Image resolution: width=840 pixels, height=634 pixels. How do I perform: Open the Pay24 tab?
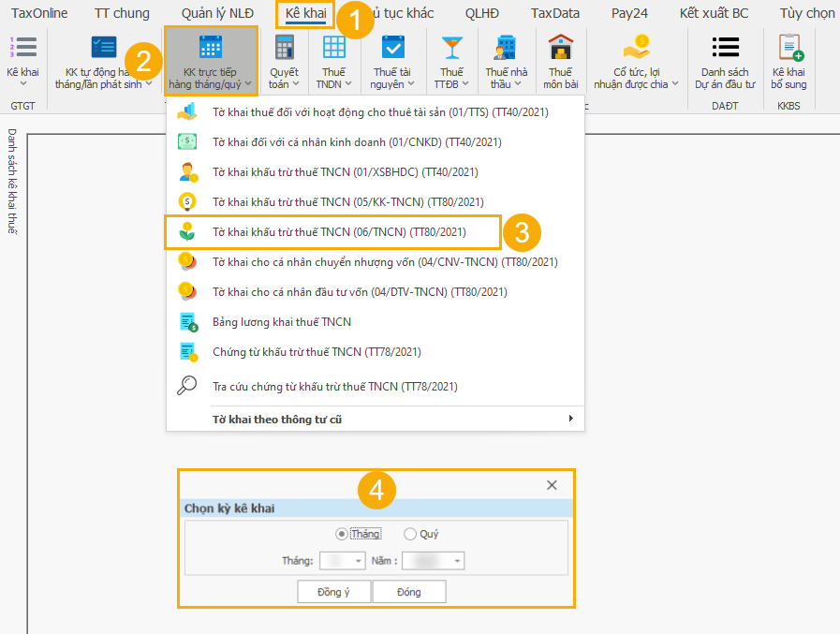click(x=629, y=13)
